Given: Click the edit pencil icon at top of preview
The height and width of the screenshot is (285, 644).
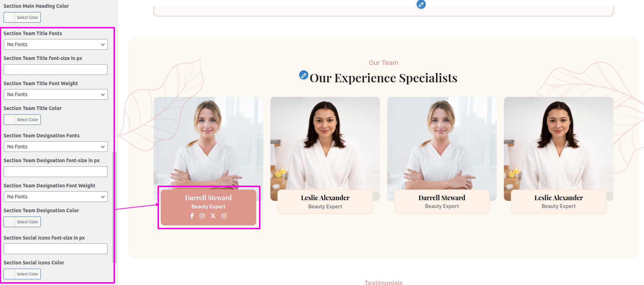Looking at the screenshot, I should tap(421, 4).
